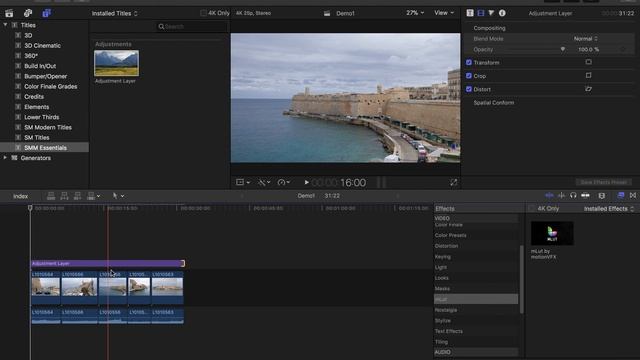
Task: Click Transform onscreen controls icon
Action: [x=588, y=62]
